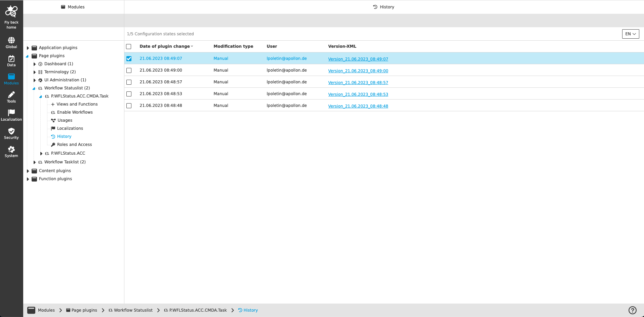Open the Global section in the sidebar

tap(11, 43)
